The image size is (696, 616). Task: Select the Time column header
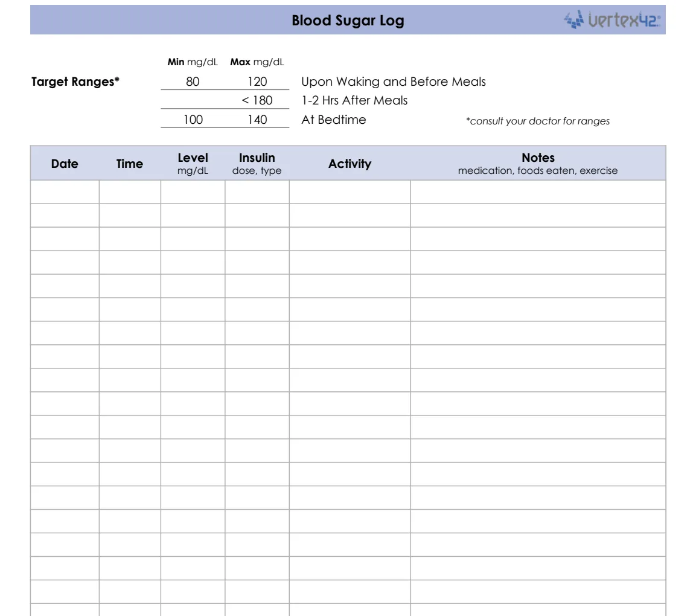click(130, 164)
